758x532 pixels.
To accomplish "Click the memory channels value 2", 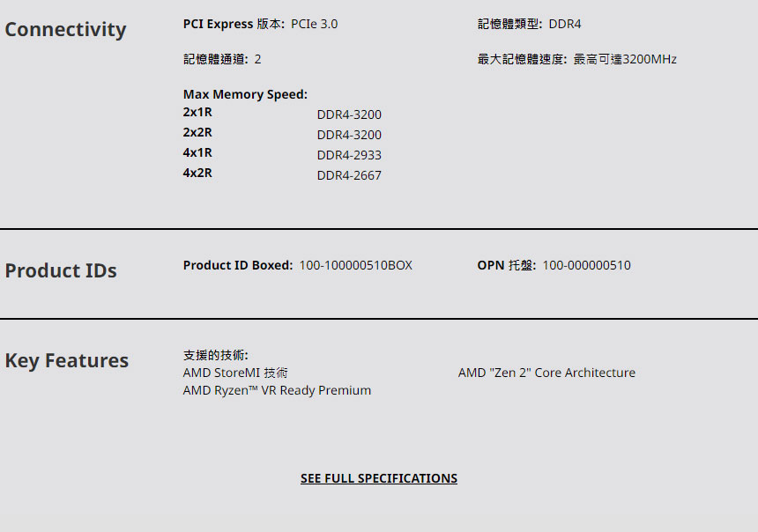I will [x=257, y=59].
